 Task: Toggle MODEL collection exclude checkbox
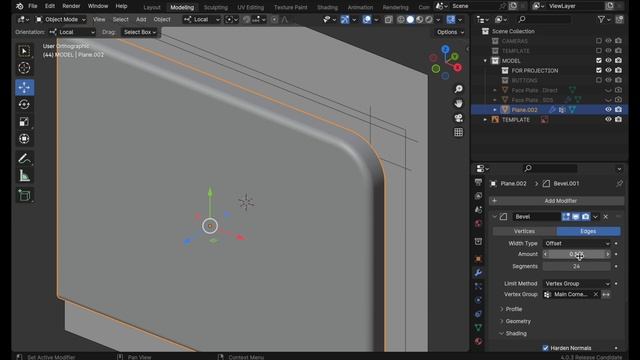[599, 60]
